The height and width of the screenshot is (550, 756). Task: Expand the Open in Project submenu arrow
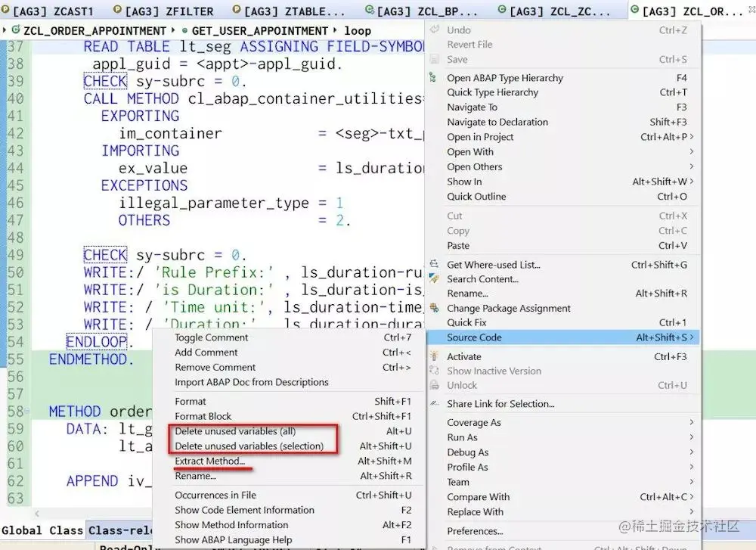692,136
